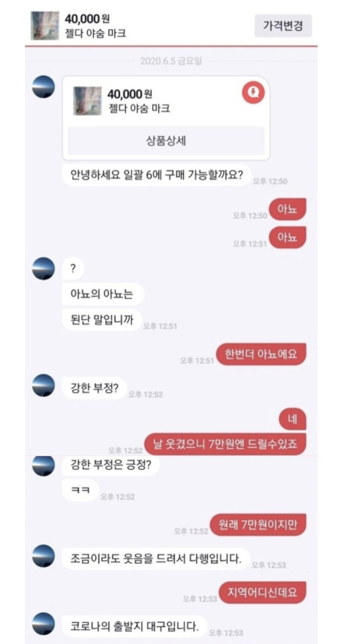Tap the red bubble '한번더 아뇨에요'
Screen dimensions: 351x644
pos(261,354)
